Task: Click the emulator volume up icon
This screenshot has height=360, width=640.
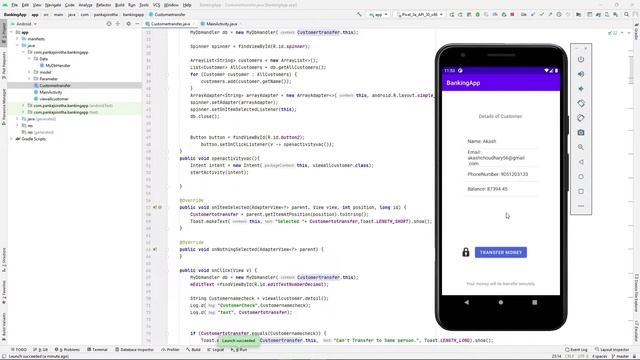Action: [581, 74]
